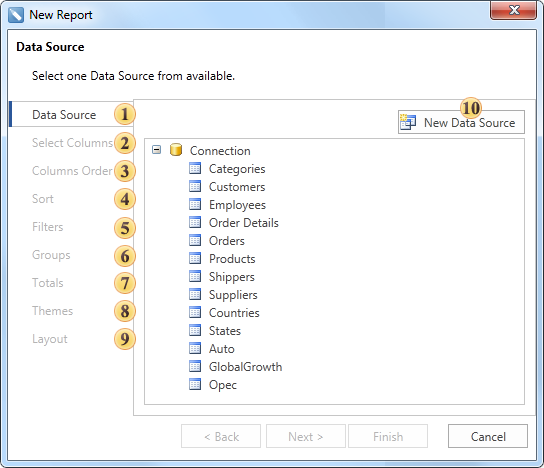544x468 pixels.
Task: Select the States table item
Action: pos(225,331)
